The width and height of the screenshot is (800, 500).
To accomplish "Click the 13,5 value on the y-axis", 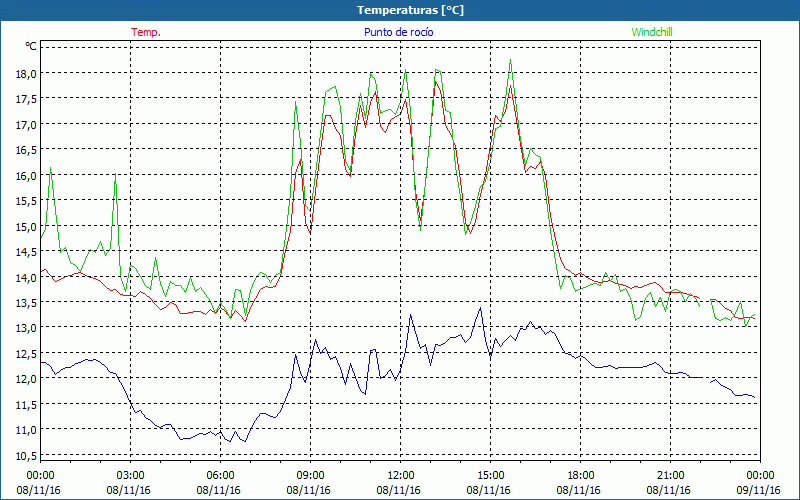I will click(26, 303).
